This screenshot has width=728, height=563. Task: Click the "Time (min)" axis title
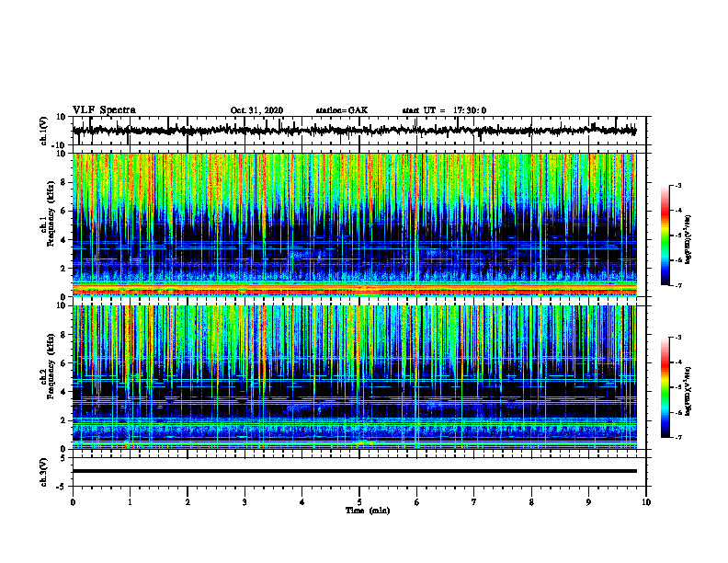pyautogui.click(x=368, y=511)
